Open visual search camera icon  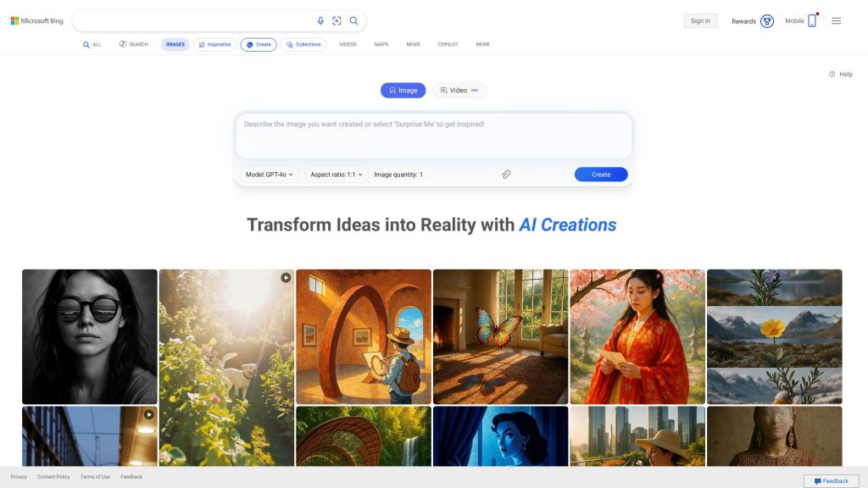click(337, 21)
